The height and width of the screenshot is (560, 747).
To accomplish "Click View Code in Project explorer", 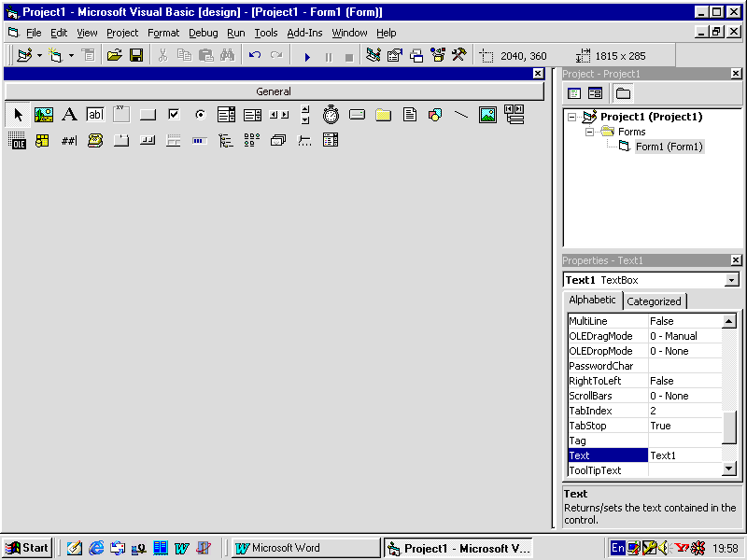I will (574, 93).
